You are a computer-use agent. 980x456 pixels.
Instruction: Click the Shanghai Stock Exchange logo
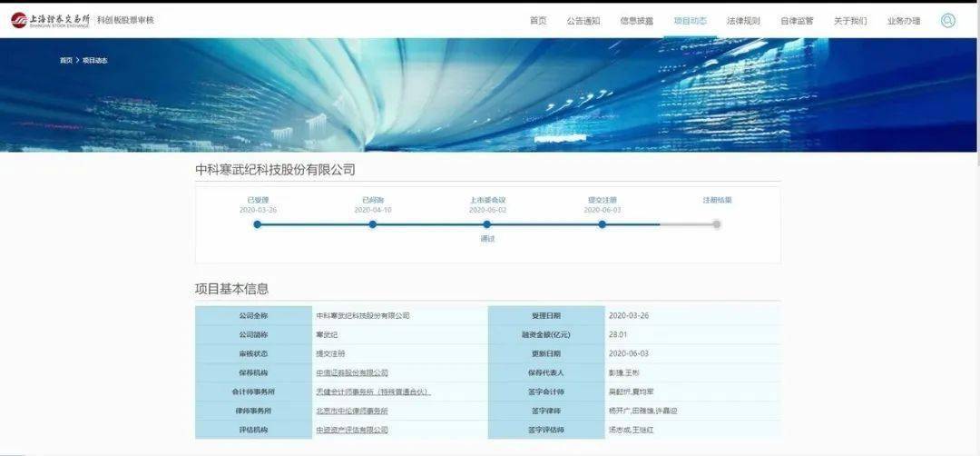pos(51,20)
